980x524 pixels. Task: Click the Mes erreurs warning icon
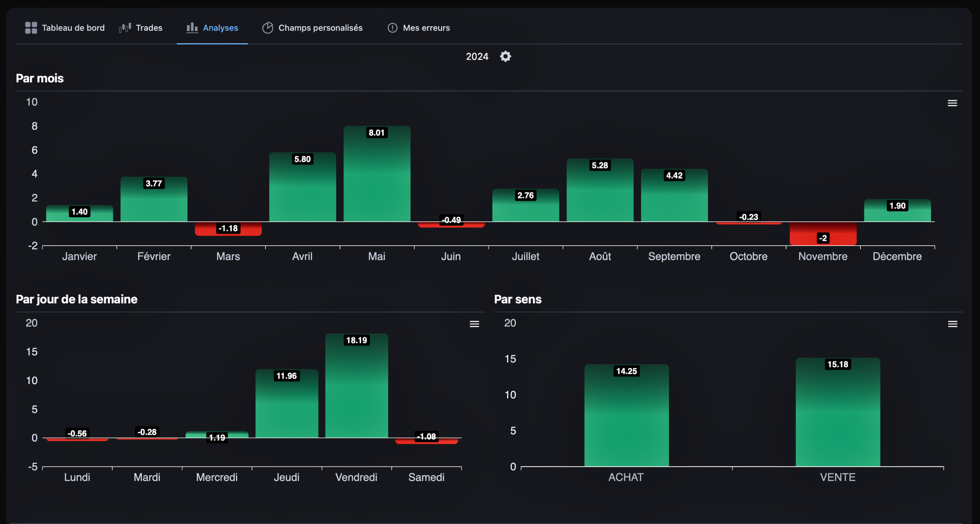click(x=392, y=28)
